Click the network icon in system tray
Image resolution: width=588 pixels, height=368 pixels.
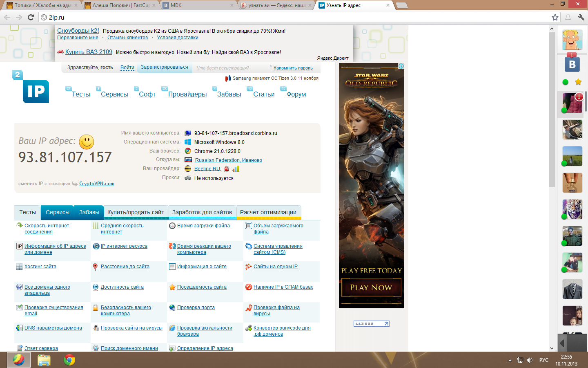tap(520, 360)
